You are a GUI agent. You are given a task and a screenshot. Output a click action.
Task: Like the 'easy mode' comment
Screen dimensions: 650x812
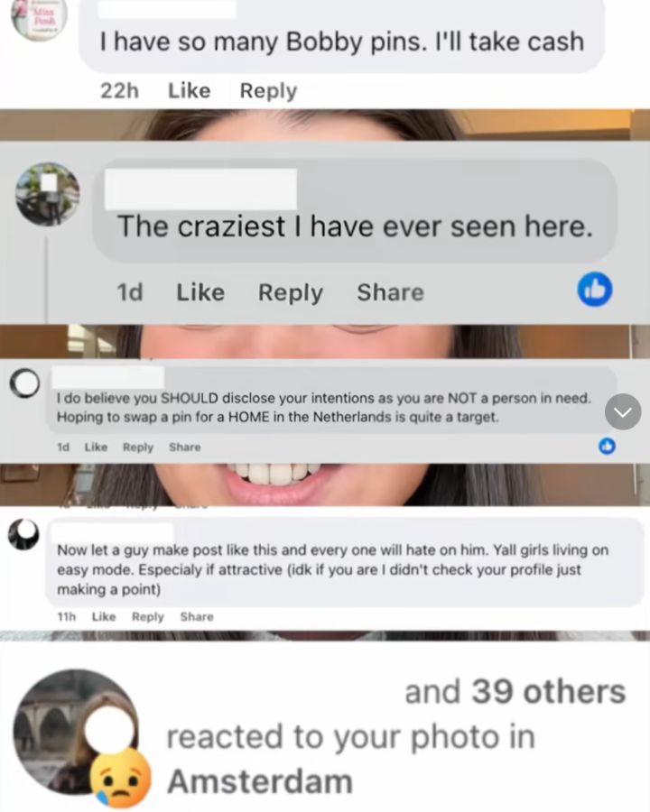(x=104, y=617)
